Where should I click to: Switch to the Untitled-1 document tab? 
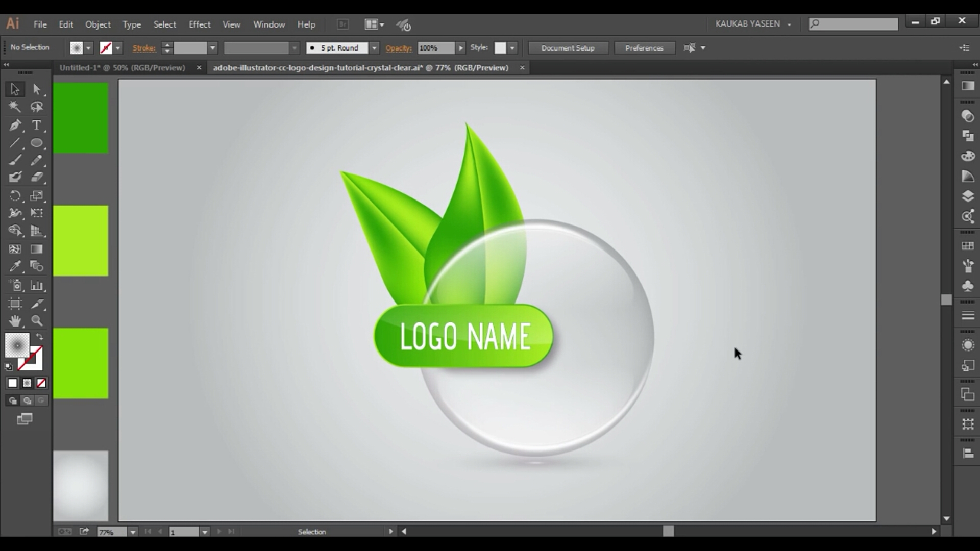coord(122,68)
